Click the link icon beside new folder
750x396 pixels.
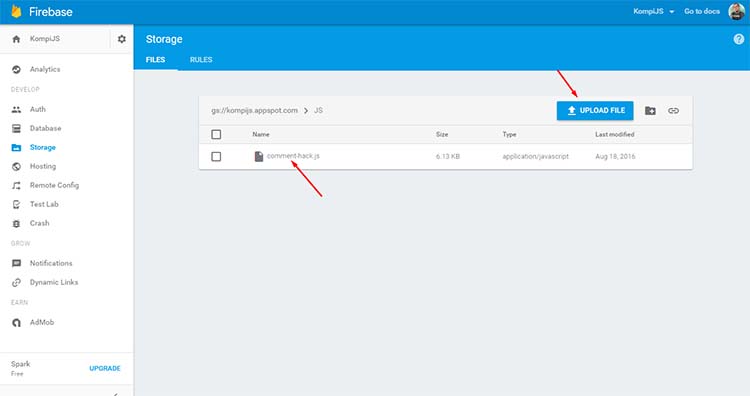(673, 111)
